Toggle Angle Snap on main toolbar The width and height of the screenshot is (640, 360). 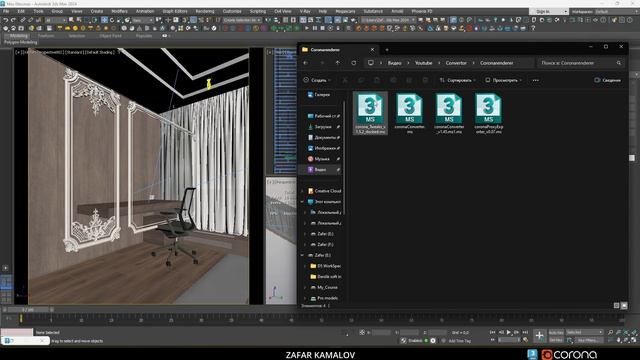193,20
